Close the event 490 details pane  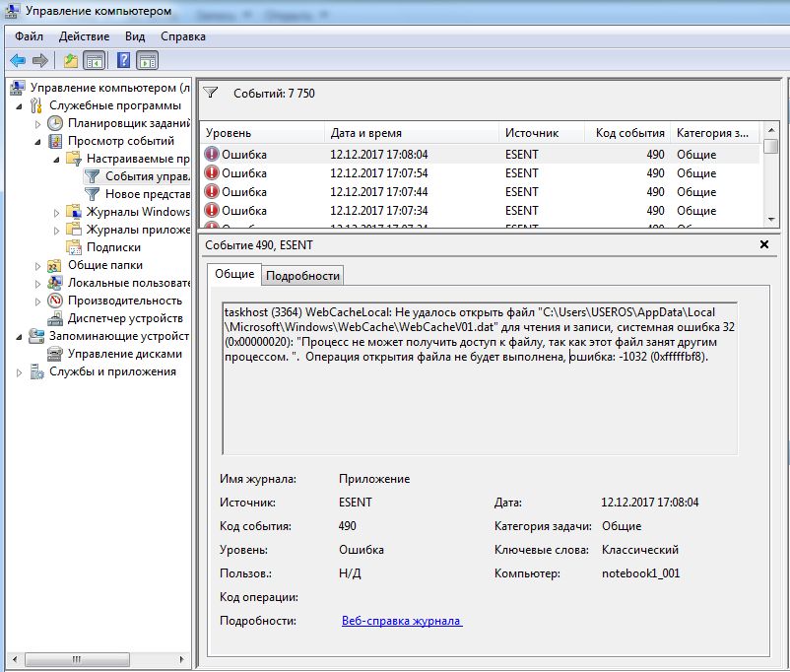tap(764, 244)
